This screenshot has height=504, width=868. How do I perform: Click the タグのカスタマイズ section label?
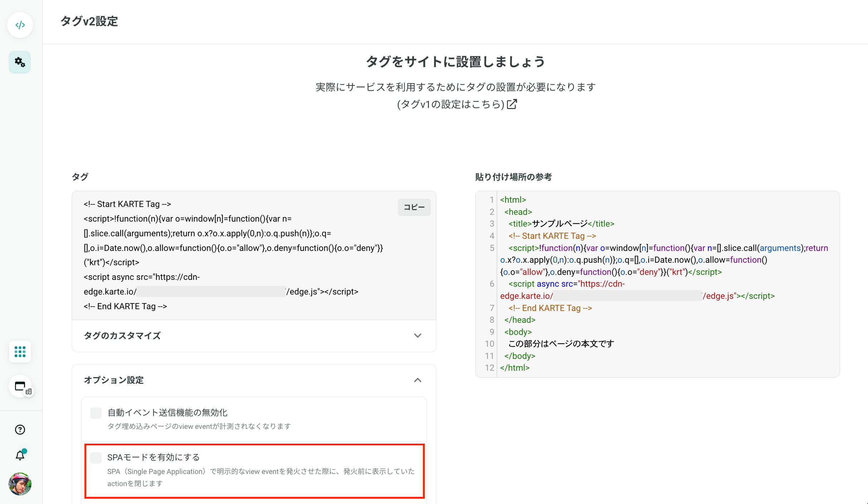pos(122,336)
